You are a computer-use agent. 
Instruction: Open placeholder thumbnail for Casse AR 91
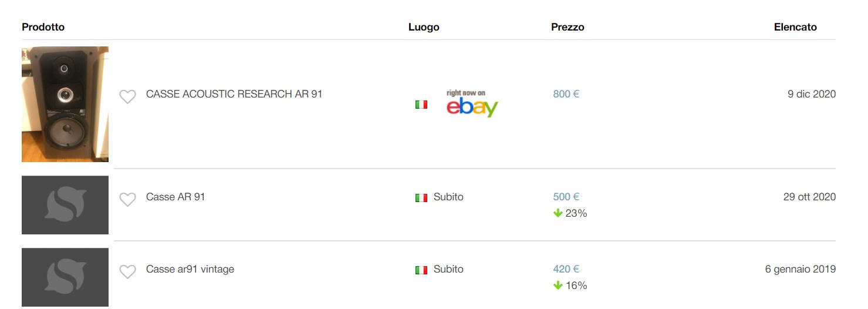(65, 204)
